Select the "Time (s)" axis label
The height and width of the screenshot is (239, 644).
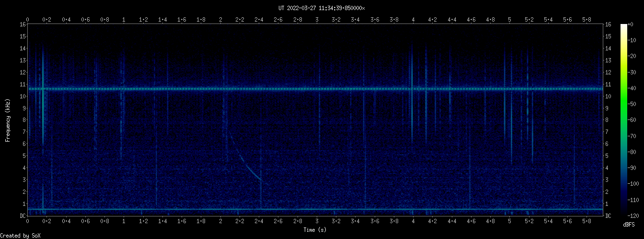click(315, 230)
